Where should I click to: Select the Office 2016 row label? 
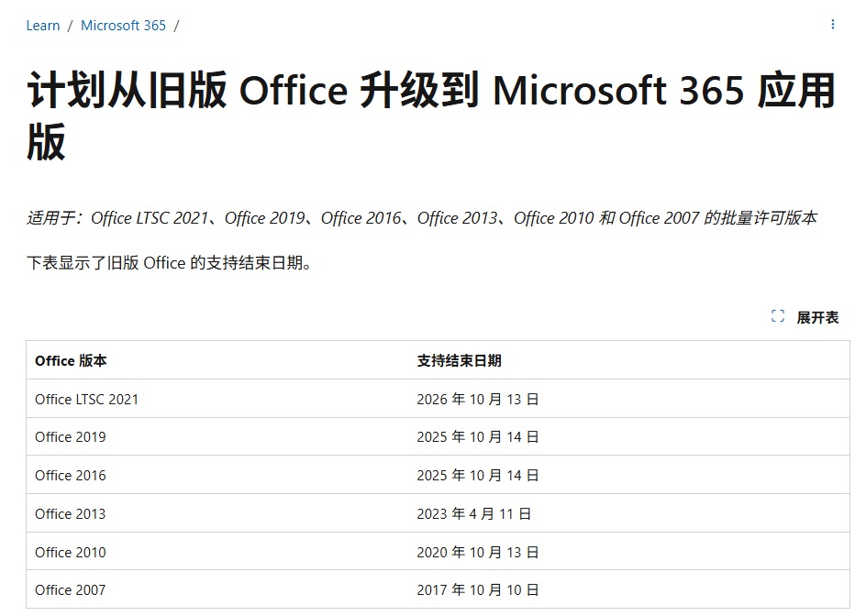click(x=71, y=476)
